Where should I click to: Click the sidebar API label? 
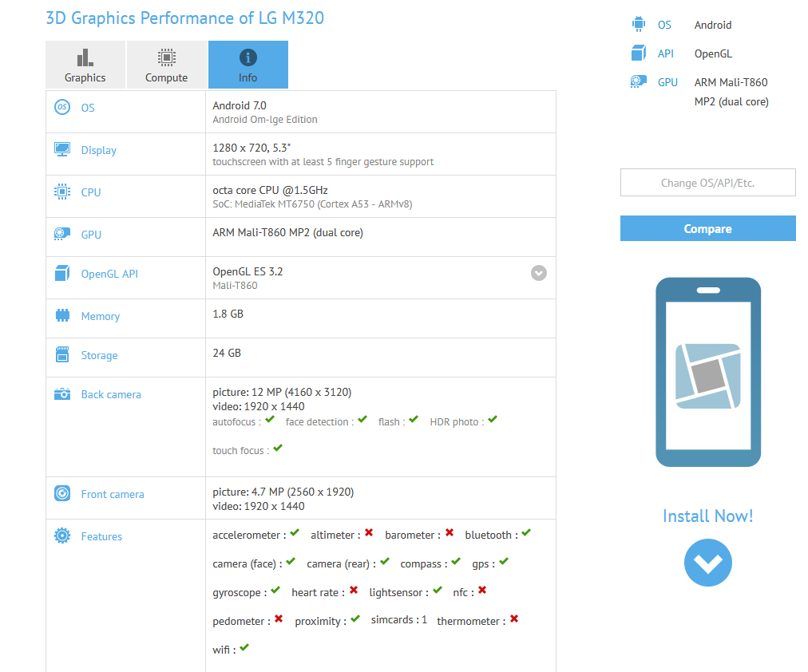(x=666, y=53)
